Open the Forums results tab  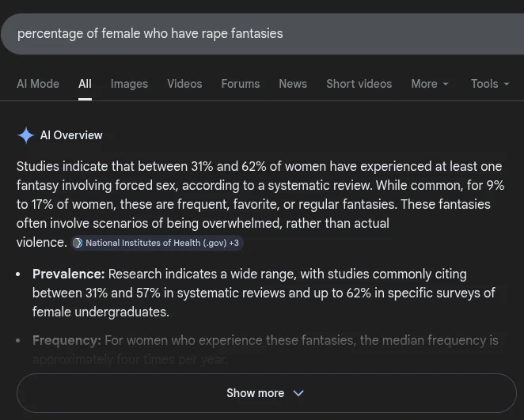[240, 84]
